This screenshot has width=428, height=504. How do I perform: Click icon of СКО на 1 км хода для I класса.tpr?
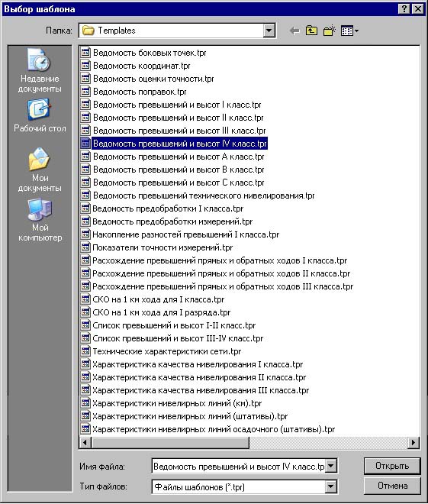(x=85, y=299)
